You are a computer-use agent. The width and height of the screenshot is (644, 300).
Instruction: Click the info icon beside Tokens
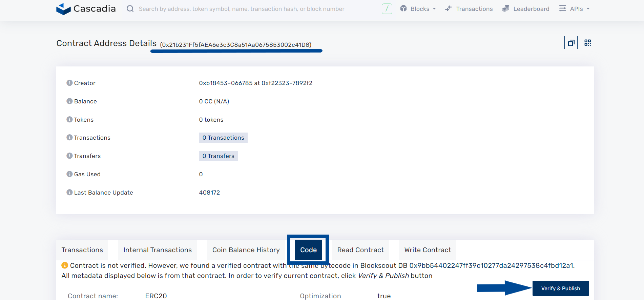69,120
